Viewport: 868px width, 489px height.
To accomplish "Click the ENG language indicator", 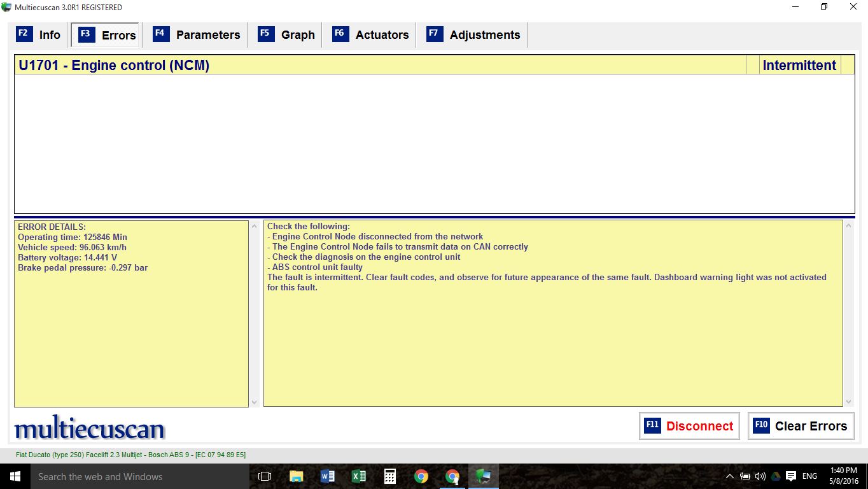I will pyautogui.click(x=809, y=476).
